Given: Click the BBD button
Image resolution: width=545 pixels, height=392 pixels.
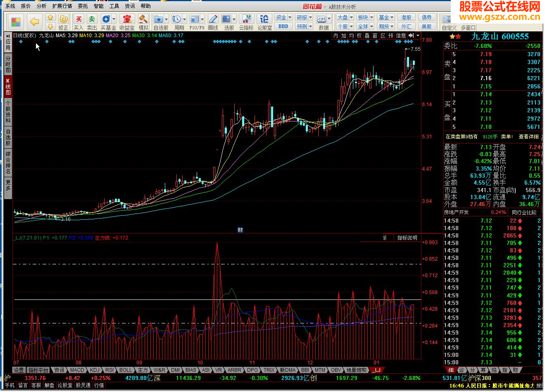Looking at the screenshot, I should [x=283, y=26].
